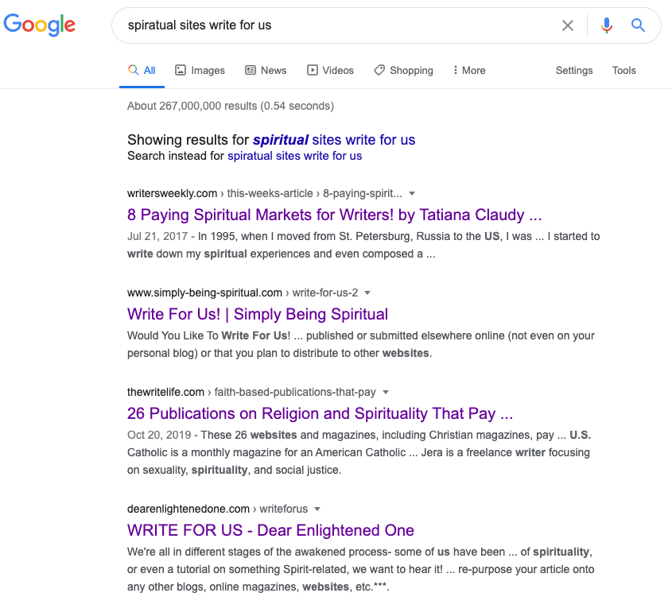This screenshot has width=672, height=616.
Task: Expand dropdown arrow next to simply-being-spiritual.com URL
Action: point(367,293)
